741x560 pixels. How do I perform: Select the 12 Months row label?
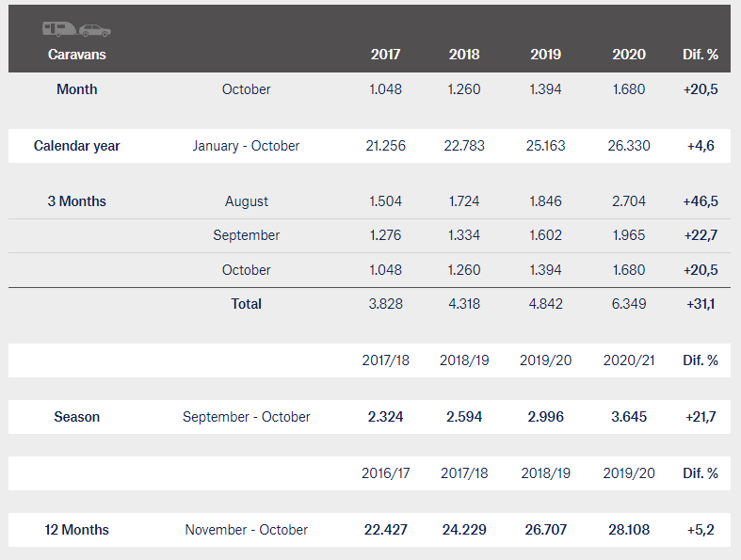76,530
